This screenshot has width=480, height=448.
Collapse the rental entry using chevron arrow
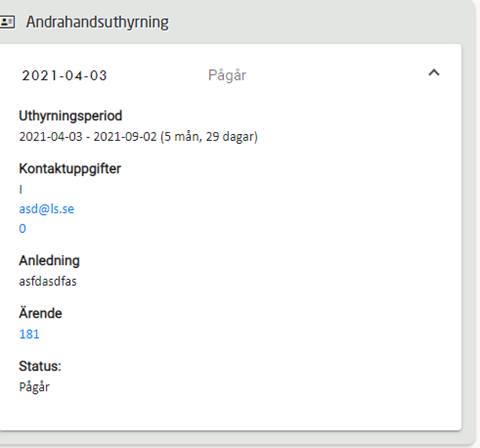tap(434, 73)
